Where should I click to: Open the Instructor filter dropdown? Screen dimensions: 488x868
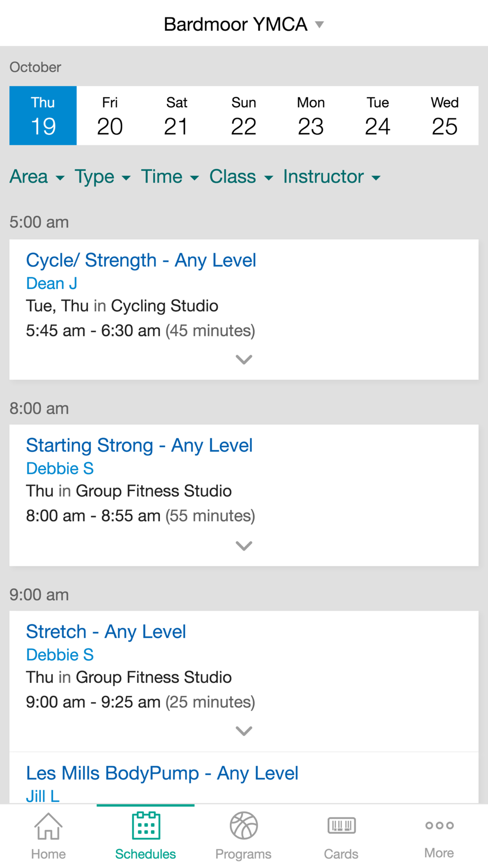[332, 177]
